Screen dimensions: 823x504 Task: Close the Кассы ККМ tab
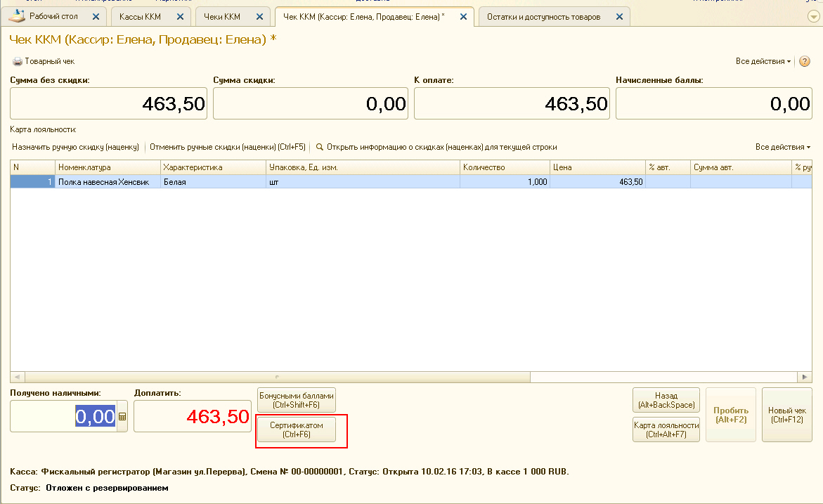pos(180,17)
